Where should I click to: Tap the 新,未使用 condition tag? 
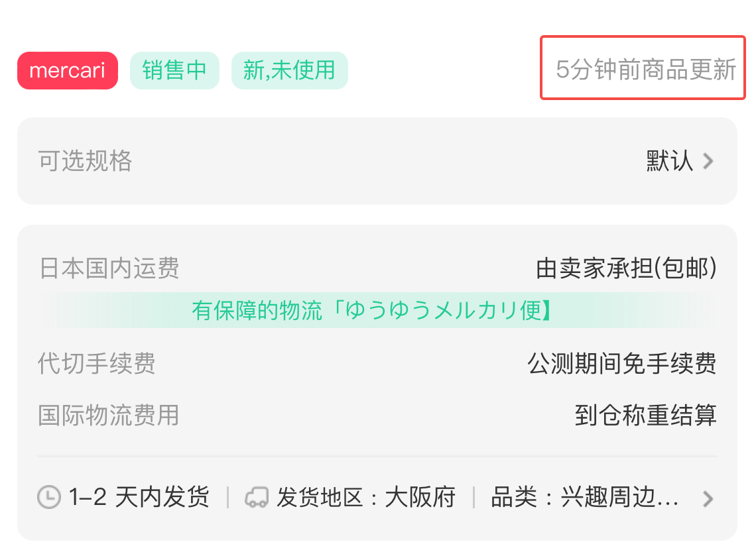tap(289, 70)
